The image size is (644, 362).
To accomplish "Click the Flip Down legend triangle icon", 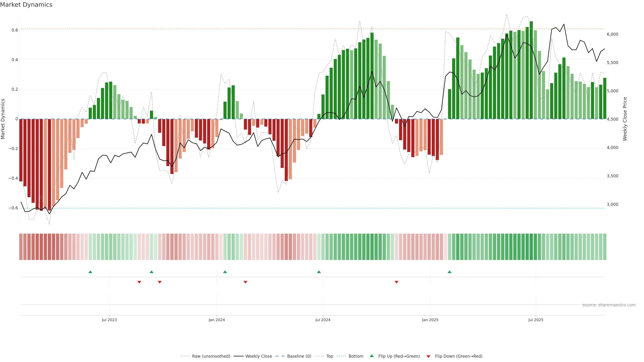I will click(x=428, y=356).
